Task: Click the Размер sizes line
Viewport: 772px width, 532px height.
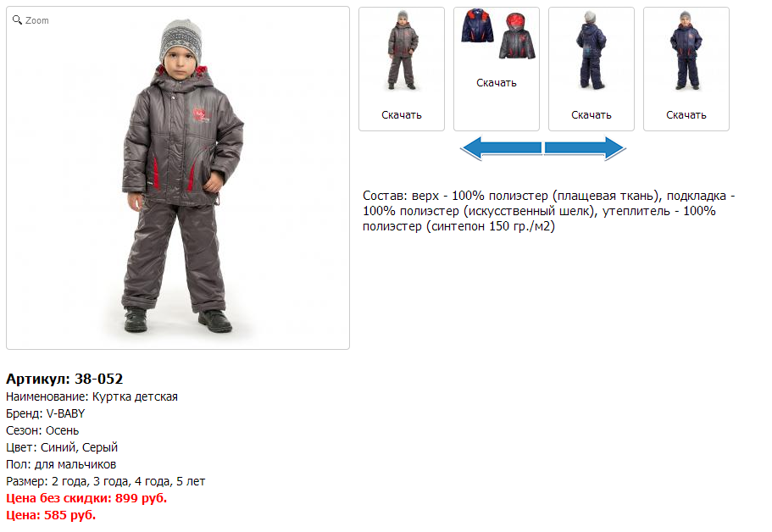Action: [105, 481]
